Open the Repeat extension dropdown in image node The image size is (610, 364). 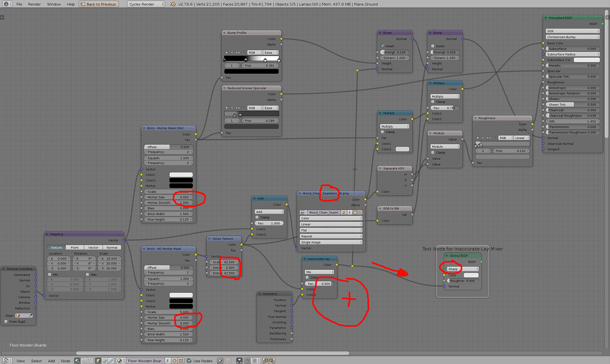tap(331, 236)
